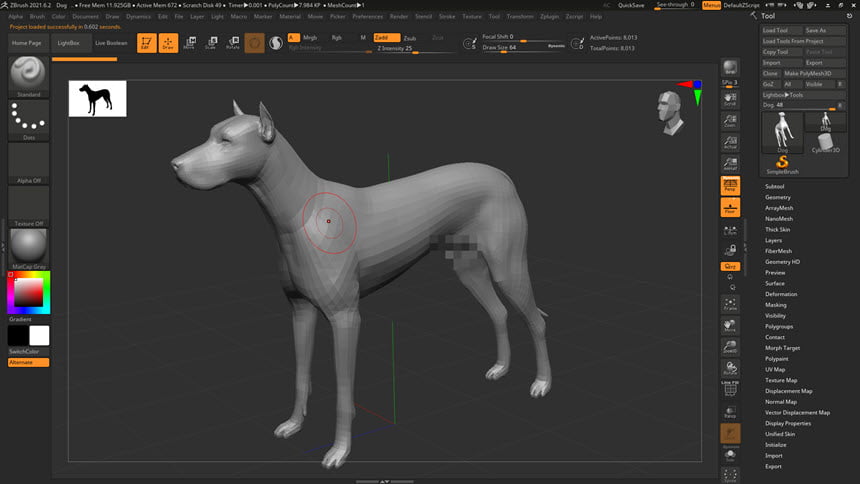The width and height of the screenshot is (860, 484).
Task: Click the head camera orientation widget
Action: click(x=670, y=113)
